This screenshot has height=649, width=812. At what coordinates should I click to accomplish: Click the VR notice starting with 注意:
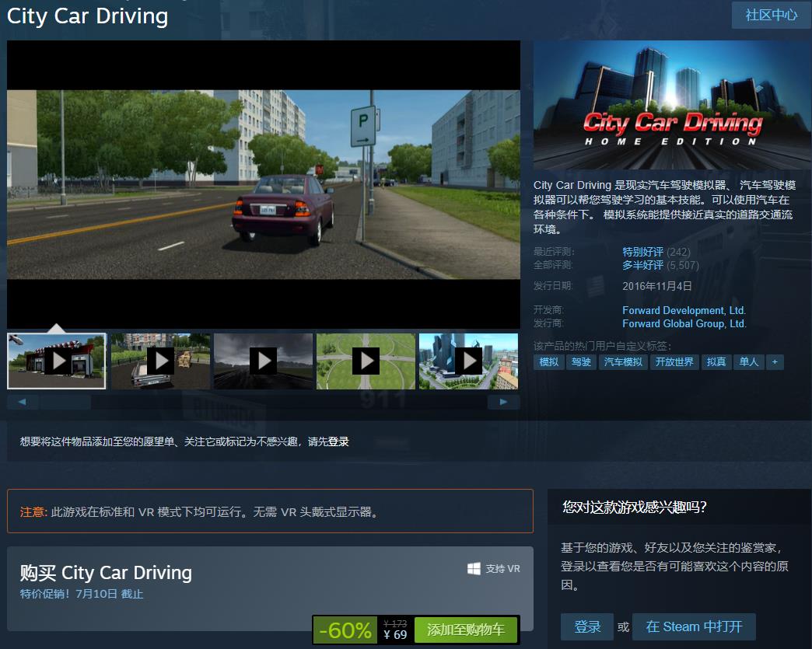[270, 511]
